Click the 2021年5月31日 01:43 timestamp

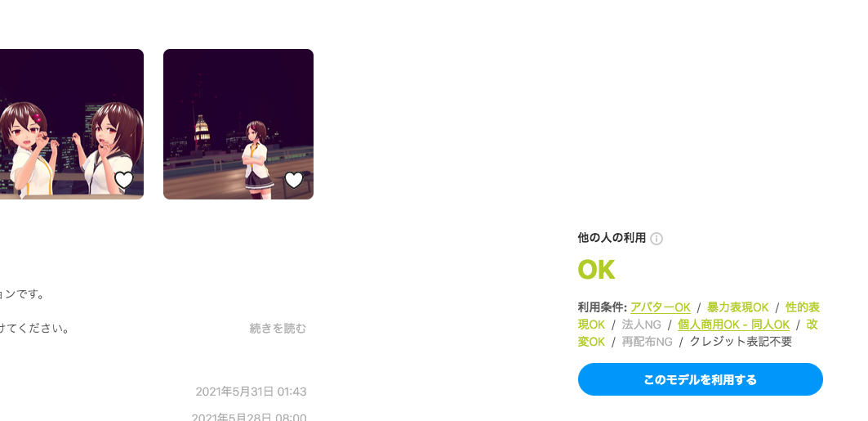(251, 392)
